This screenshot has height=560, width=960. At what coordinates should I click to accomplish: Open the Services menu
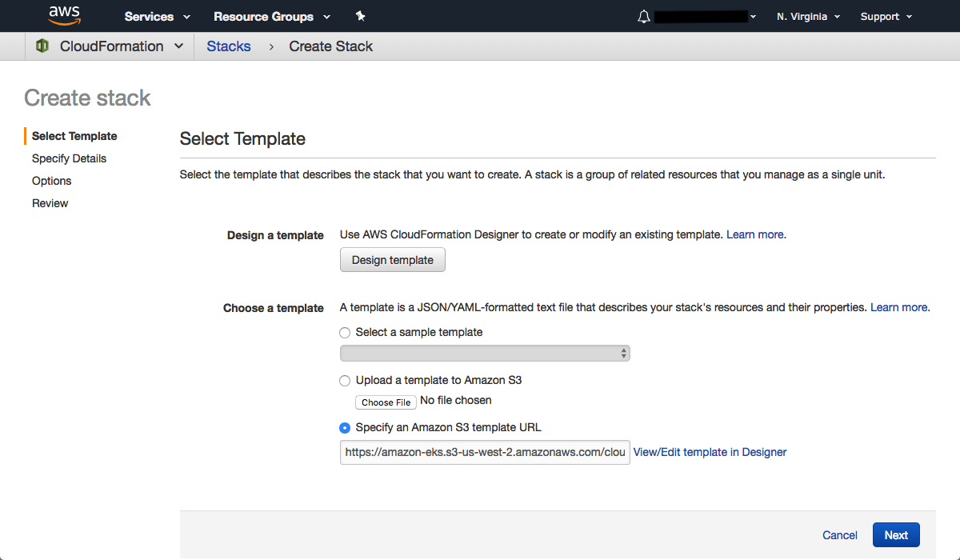(158, 16)
